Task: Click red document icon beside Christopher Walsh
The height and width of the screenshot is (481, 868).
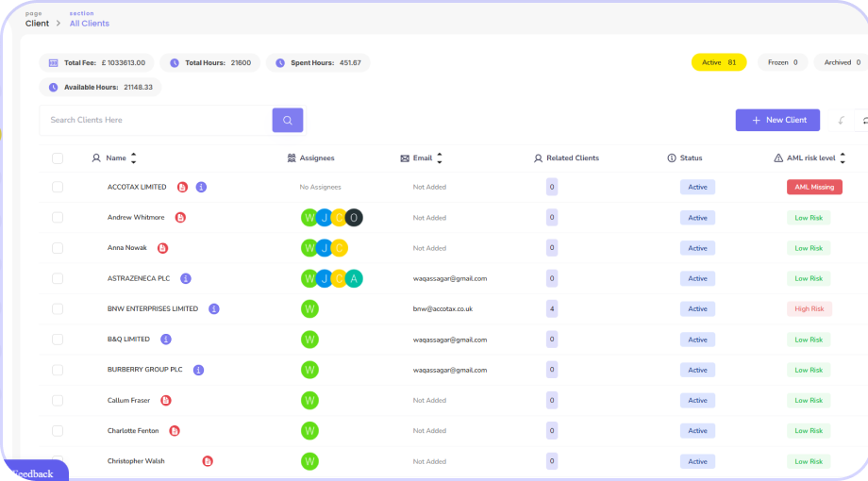Action: (208, 461)
